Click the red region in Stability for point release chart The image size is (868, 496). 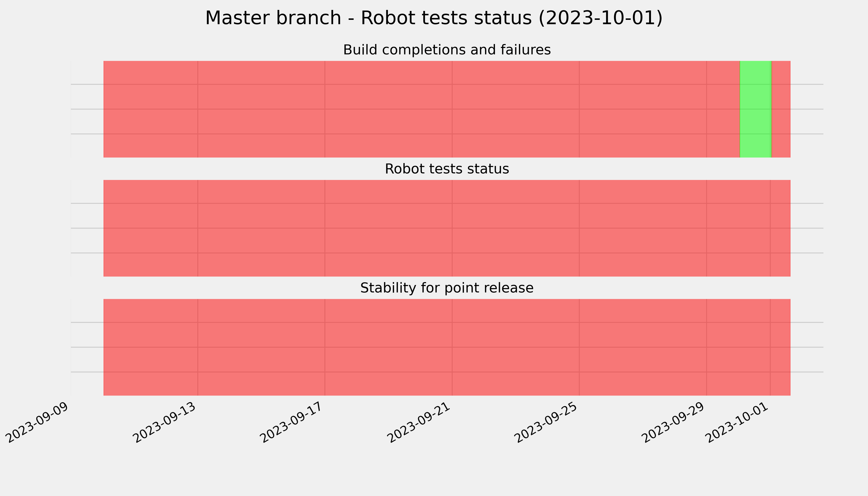click(447, 347)
